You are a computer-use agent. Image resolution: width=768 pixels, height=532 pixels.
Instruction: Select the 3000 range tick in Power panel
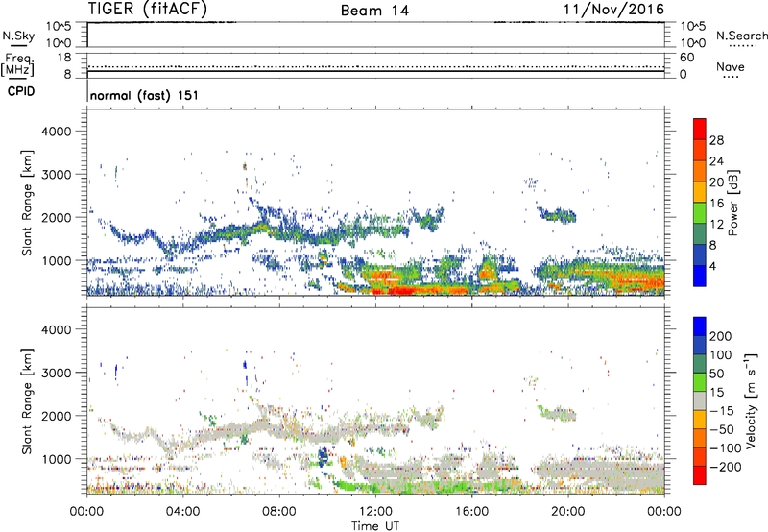click(57, 175)
